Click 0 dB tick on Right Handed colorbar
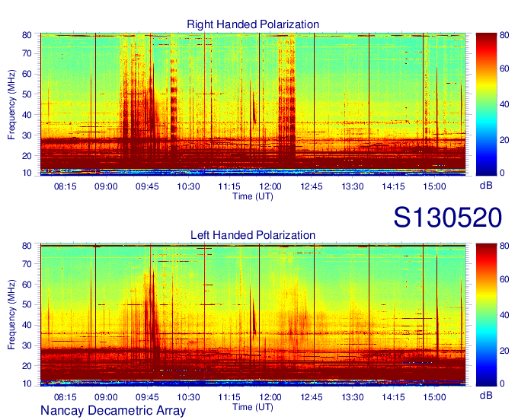The height and width of the screenshot is (420, 518). 502,173
